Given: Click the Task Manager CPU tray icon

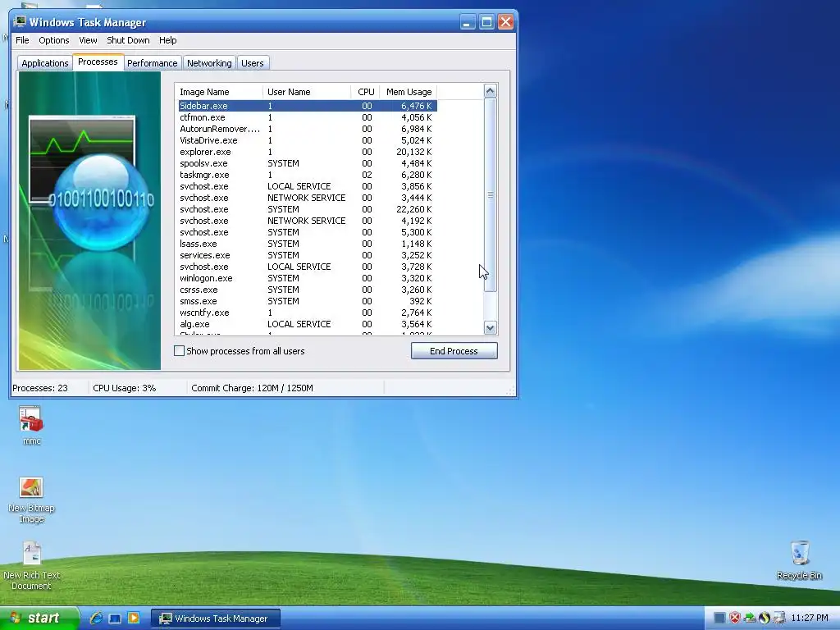Looking at the screenshot, I should point(720,618).
